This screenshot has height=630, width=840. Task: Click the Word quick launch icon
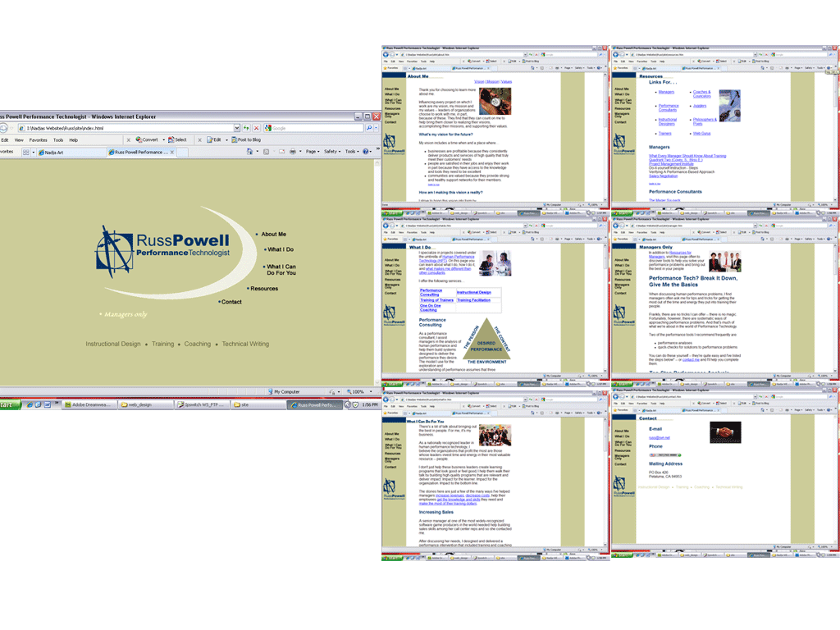47,405
